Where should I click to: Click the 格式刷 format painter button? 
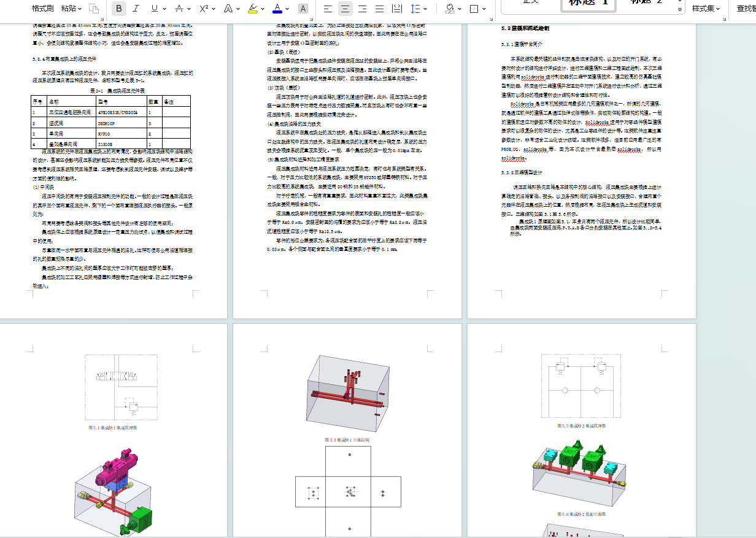[43, 9]
